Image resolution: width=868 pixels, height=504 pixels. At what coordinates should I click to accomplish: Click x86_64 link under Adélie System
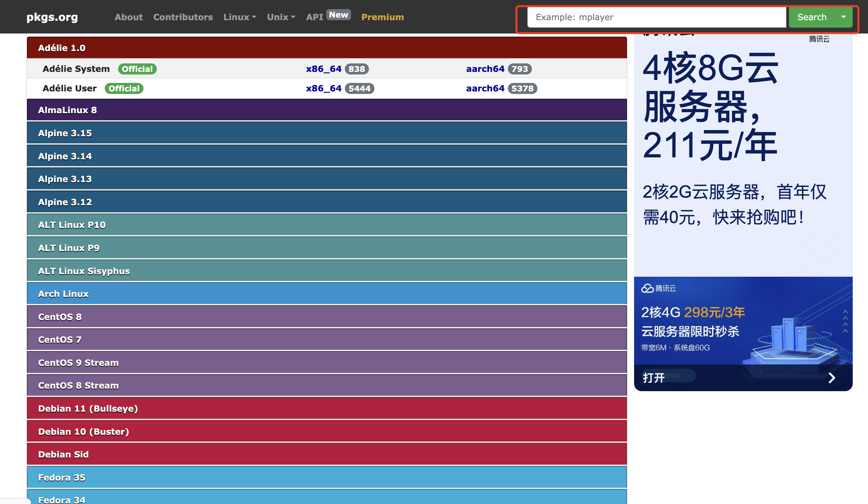324,69
